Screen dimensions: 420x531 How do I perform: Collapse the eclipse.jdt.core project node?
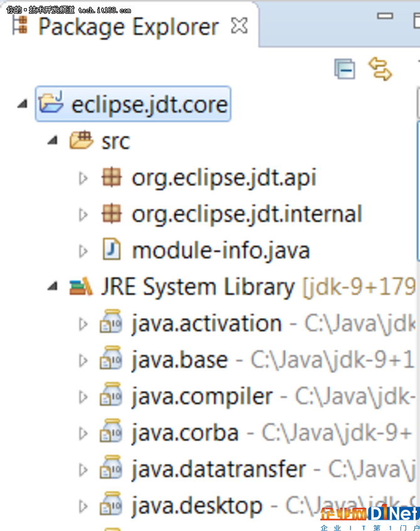tap(23, 103)
